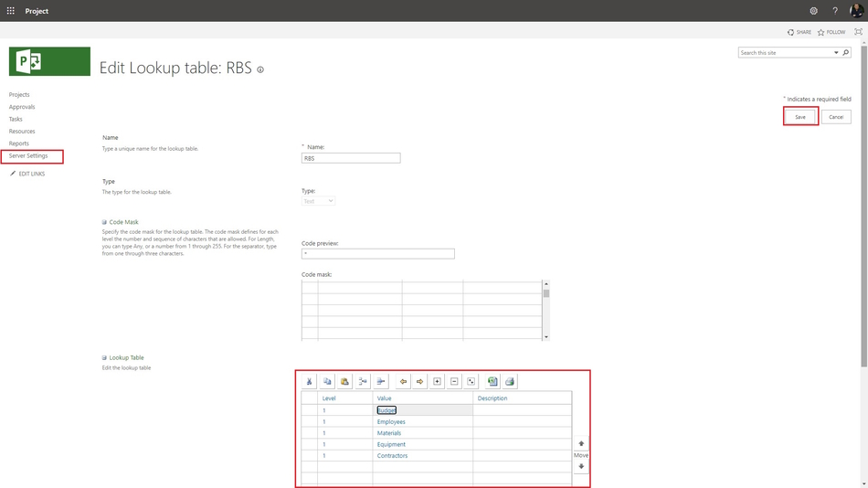
Task: Click the search magnifier icon
Action: 846,53
